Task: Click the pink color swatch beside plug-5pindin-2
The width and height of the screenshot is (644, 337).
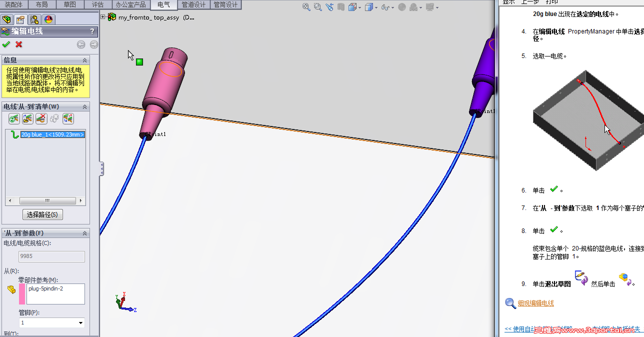Action: [22, 294]
